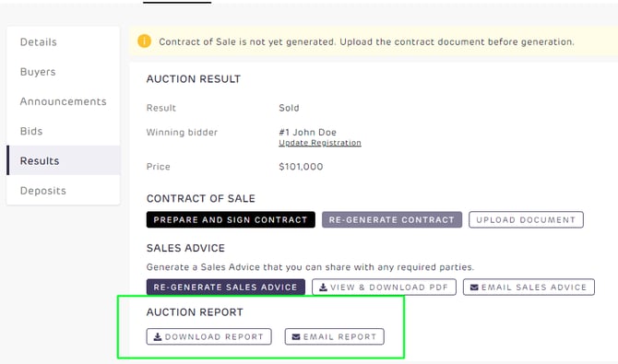Select the Results sidebar item
The height and width of the screenshot is (364, 618).
[63, 160]
